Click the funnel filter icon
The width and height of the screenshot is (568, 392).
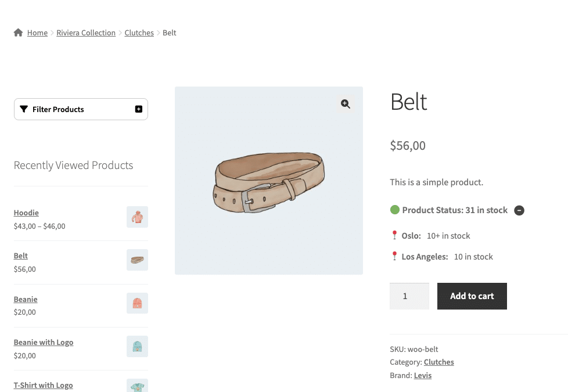[x=24, y=109]
